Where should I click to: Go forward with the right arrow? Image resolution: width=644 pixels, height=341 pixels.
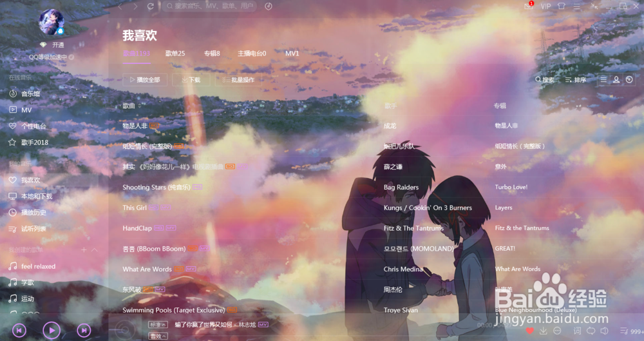coord(135,6)
